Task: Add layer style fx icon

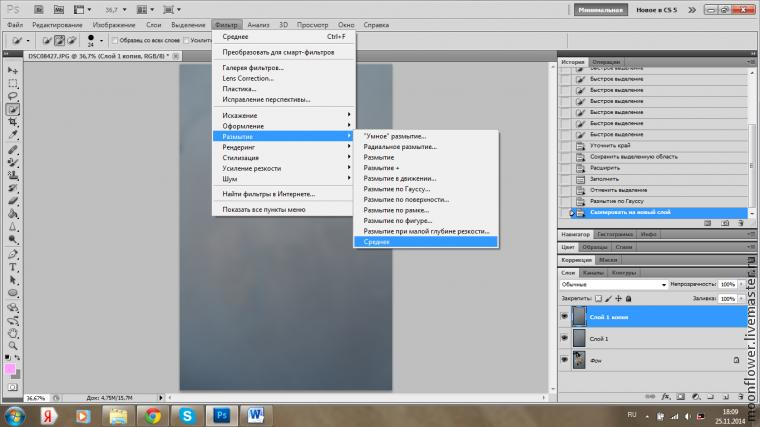Action: 666,396
